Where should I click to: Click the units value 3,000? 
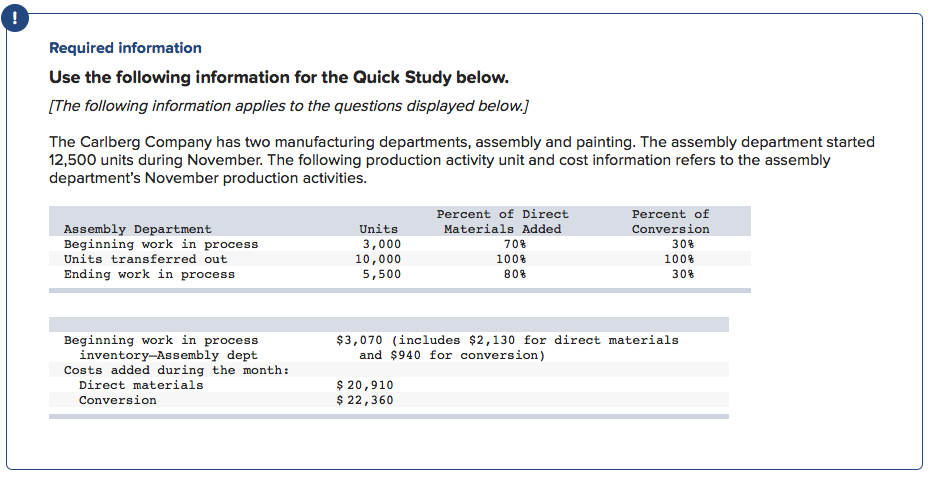(382, 244)
